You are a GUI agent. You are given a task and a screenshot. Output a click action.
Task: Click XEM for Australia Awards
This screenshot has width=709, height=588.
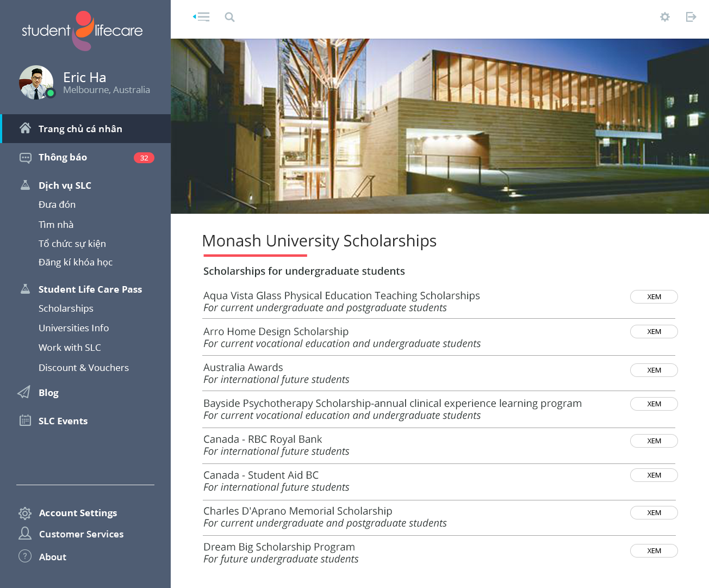point(654,370)
